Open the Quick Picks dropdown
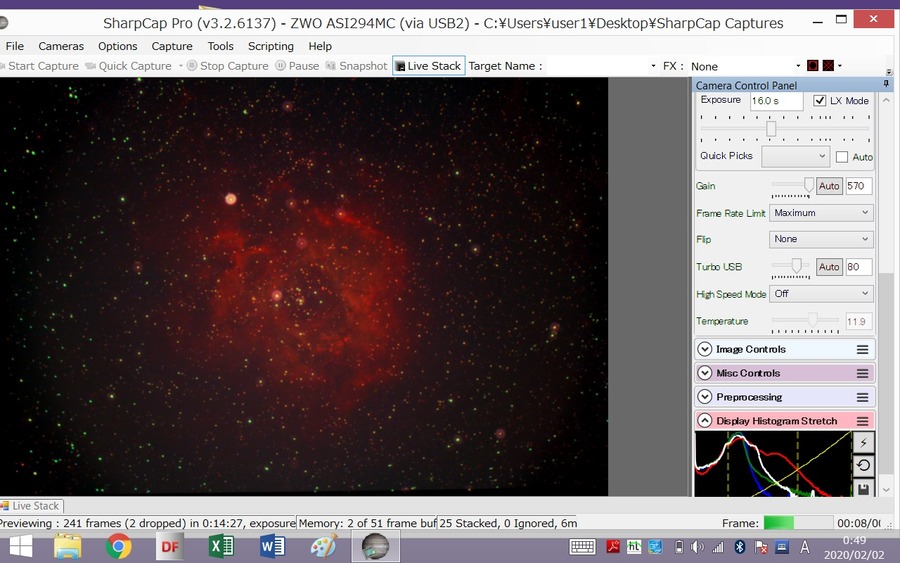 click(x=794, y=156)
